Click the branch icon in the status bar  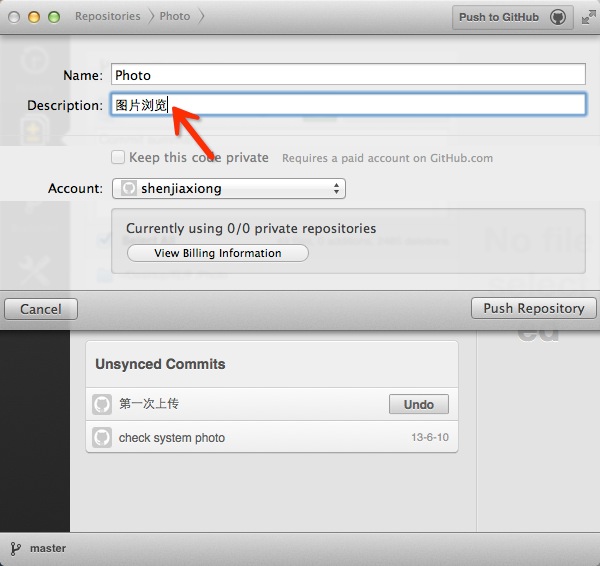[x=15, y=548]
